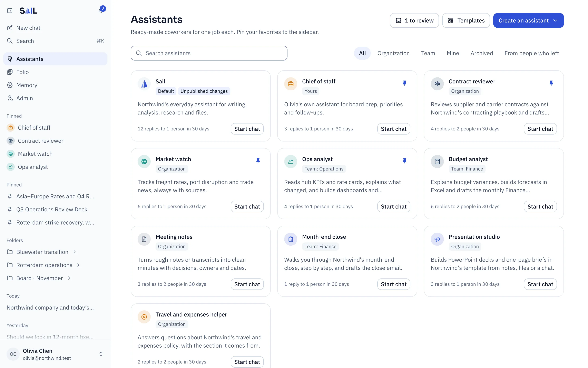This screenshot has width=588, height=368.
Task: Unpin the Market watch card
Action: click(x=258, y=161)
